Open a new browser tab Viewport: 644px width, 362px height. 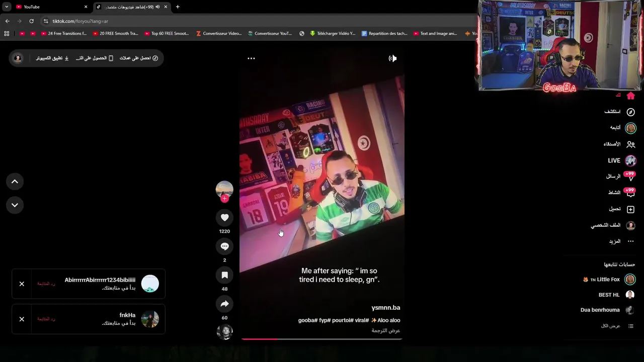(178, 7)
